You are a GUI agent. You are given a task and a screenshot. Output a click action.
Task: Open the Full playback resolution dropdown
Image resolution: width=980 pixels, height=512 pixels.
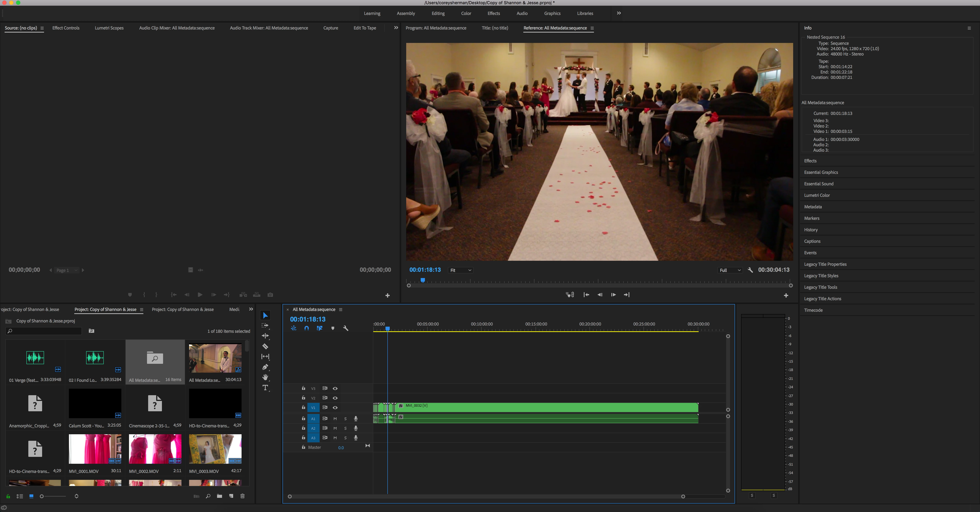[730, 270]
